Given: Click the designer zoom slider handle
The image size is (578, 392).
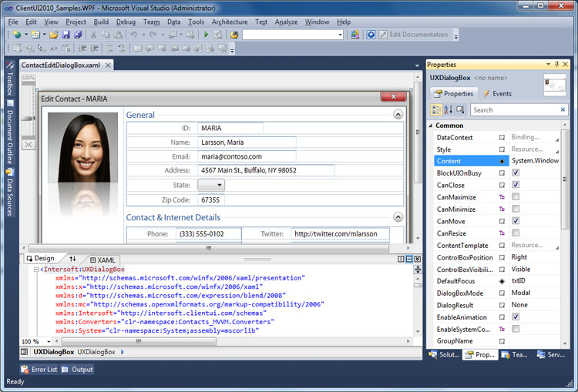Looking at the screenshot, I should point(28,119).
